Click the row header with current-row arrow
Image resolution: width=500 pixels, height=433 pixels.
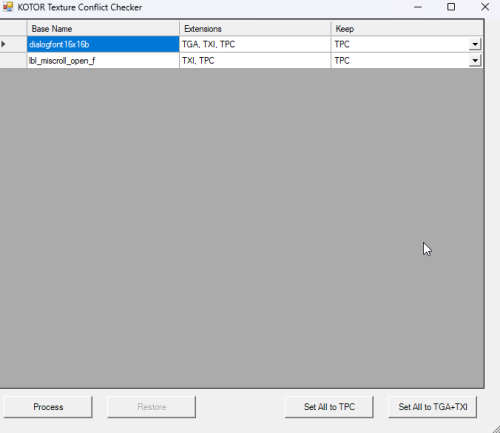pos(13,44)
